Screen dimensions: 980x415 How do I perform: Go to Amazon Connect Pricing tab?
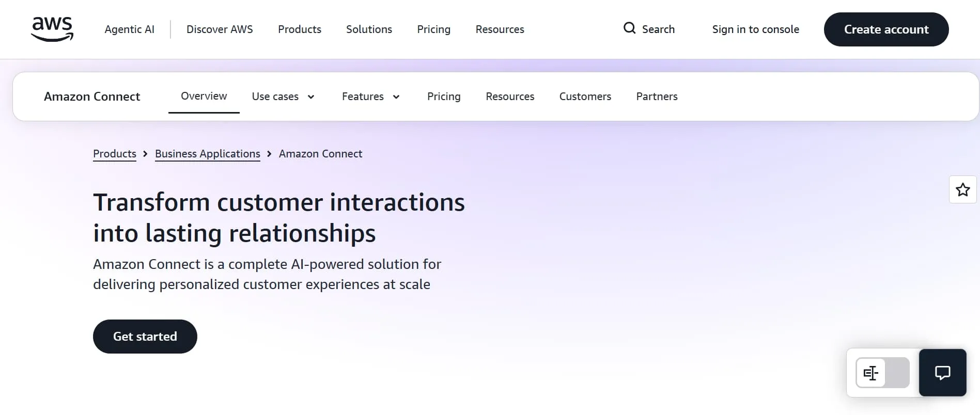point(444,97)
